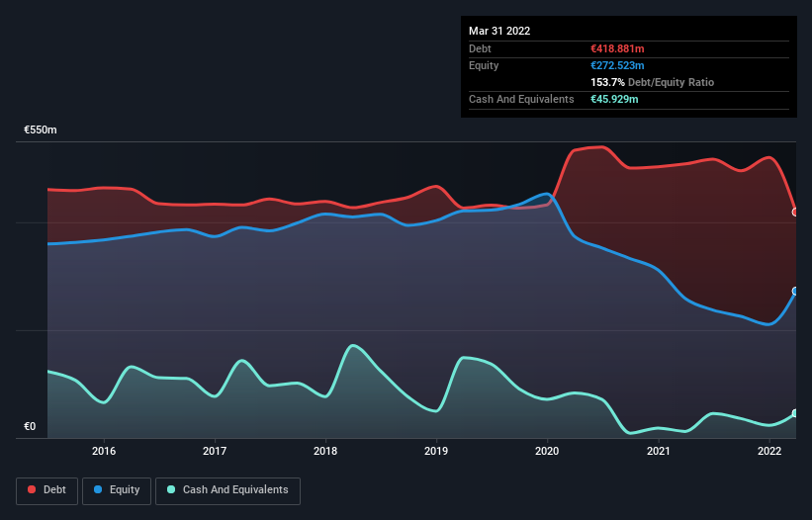Viewport: 812px width, 520px height.
Task: Click the 2017 x-axis label
Action: [215, 451]
